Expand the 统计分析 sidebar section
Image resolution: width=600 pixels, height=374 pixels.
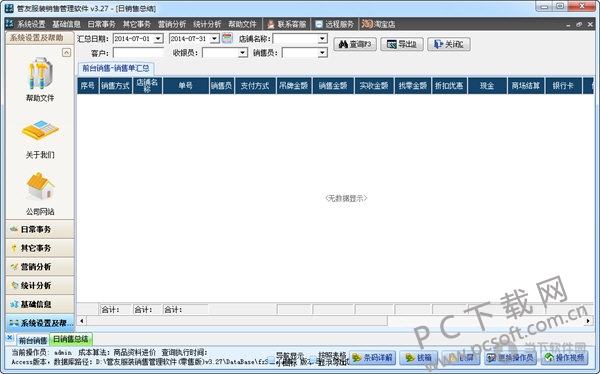(40, 286)
